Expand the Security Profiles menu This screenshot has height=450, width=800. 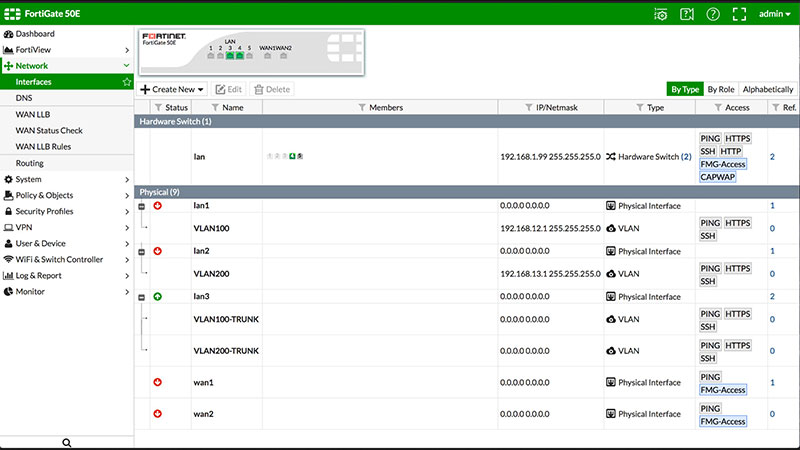point(66,212)
